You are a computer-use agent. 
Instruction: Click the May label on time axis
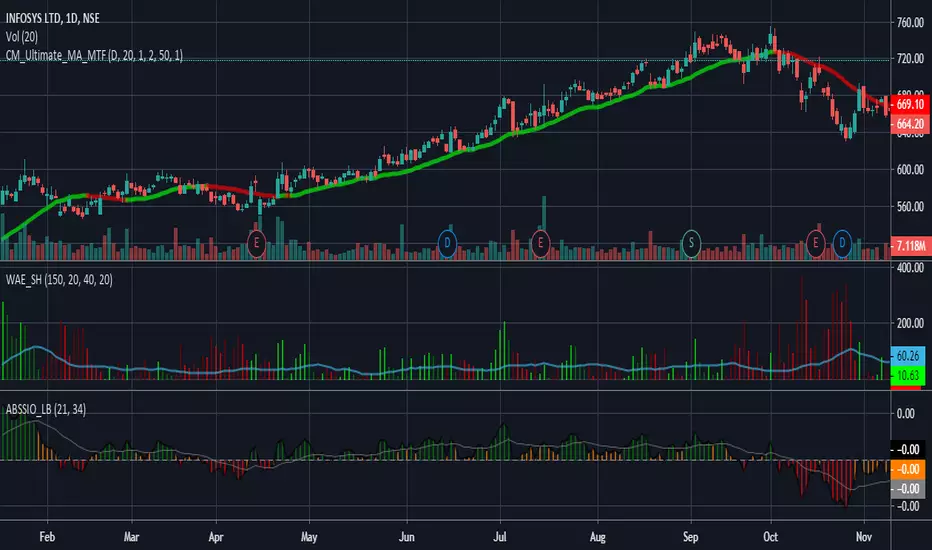[x=309, y=537]
